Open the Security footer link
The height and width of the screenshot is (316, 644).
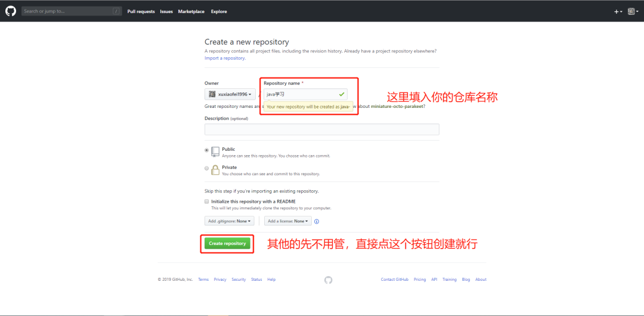coord(239,280)
